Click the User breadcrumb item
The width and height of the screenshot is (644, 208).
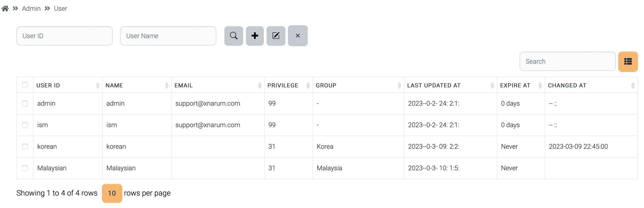point(60,9)
